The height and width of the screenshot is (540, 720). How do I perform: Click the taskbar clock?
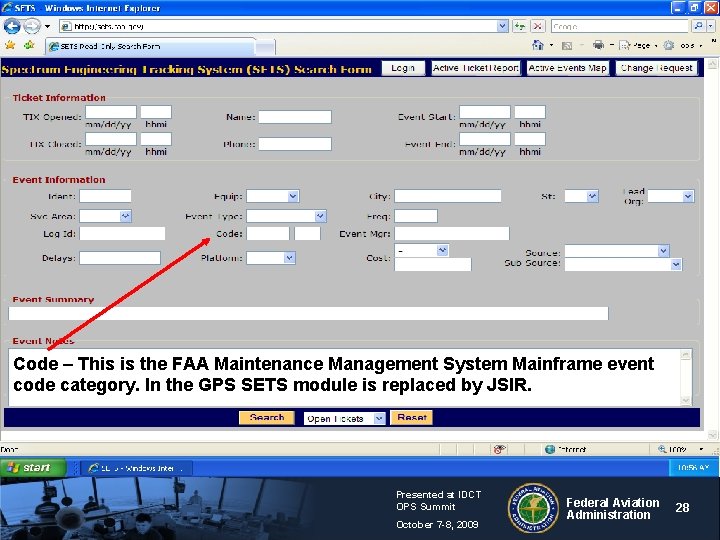693,467
